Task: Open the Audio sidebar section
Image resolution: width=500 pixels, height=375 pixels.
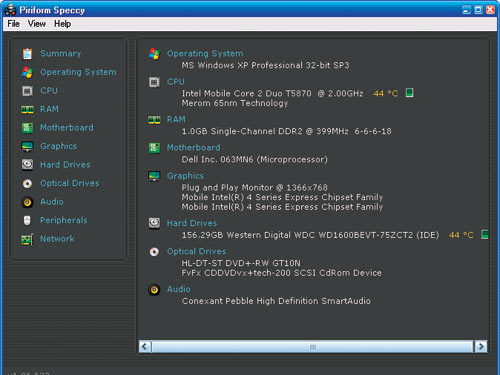Action: (52, 202)
